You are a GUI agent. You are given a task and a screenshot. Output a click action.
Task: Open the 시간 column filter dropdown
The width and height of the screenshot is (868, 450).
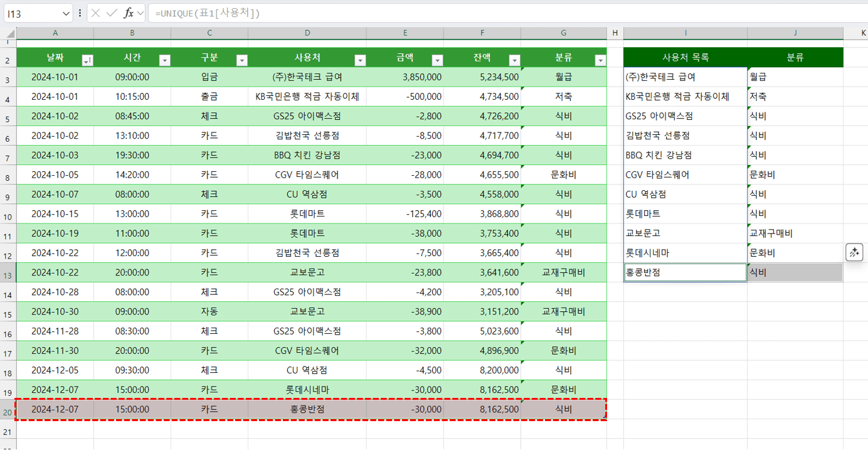(x=164, y=60)
